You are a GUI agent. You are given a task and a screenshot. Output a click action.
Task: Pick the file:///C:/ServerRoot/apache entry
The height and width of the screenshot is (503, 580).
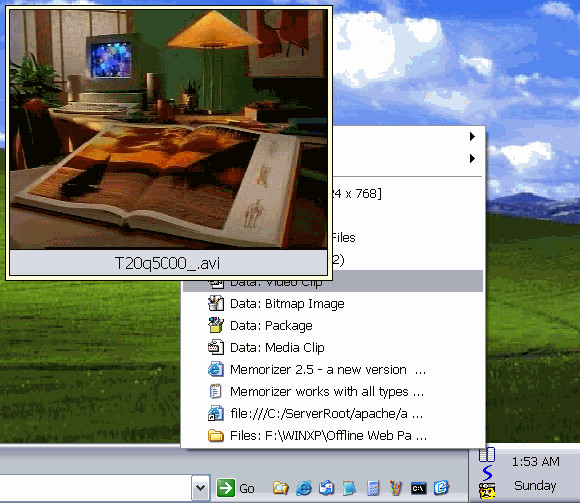[x=333, y=413]
